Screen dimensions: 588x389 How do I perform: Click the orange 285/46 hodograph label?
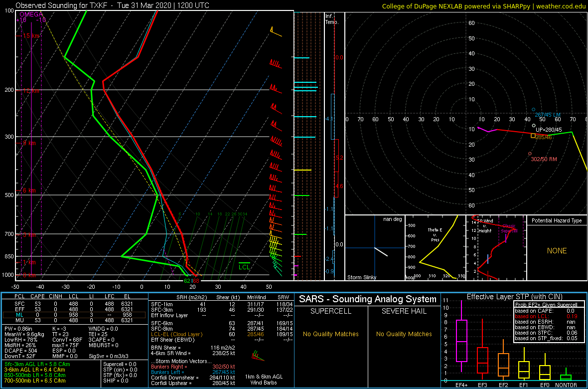545,138
